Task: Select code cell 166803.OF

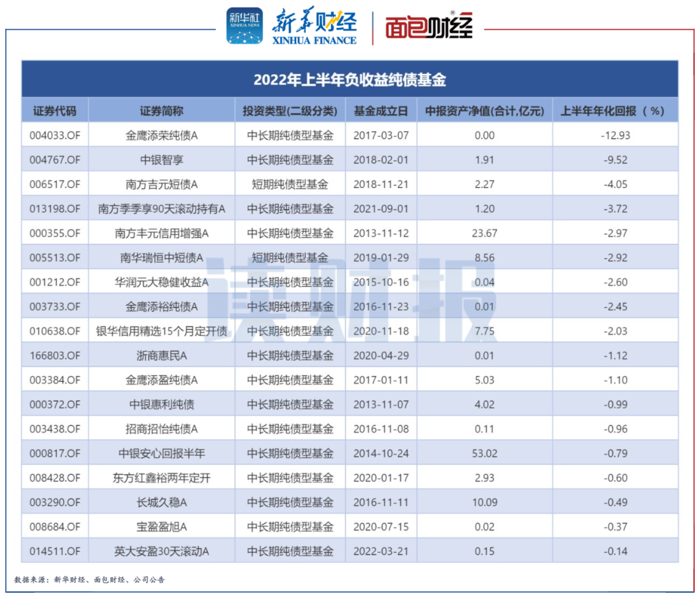Action: pos(55,356)
